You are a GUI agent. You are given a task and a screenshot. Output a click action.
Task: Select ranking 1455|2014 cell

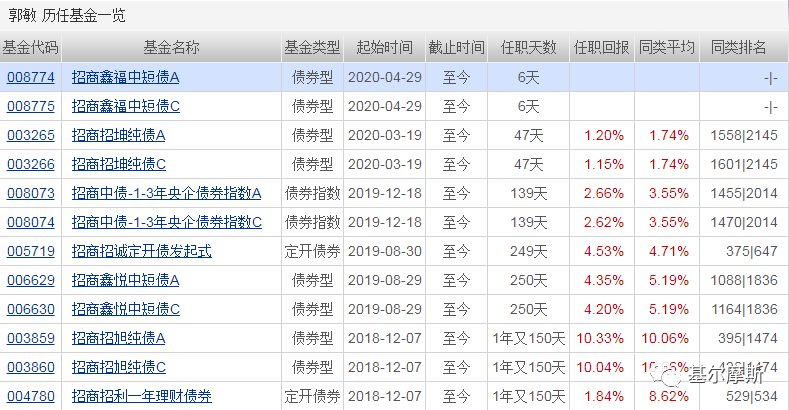tap(744, 193)
